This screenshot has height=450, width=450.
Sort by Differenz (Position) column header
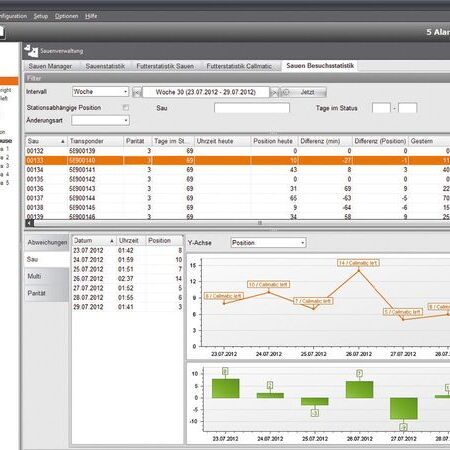pos(380,141)
